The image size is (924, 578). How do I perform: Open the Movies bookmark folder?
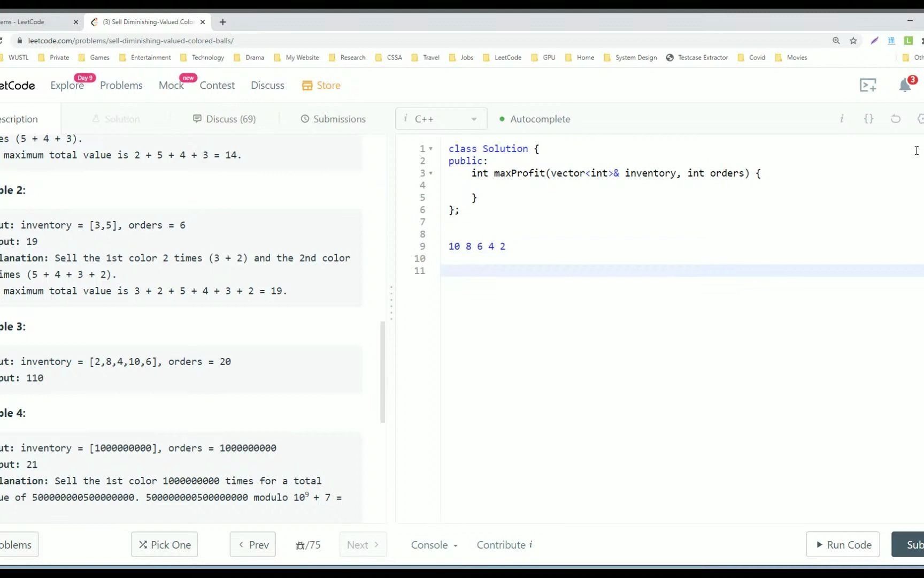coord(791,57)
